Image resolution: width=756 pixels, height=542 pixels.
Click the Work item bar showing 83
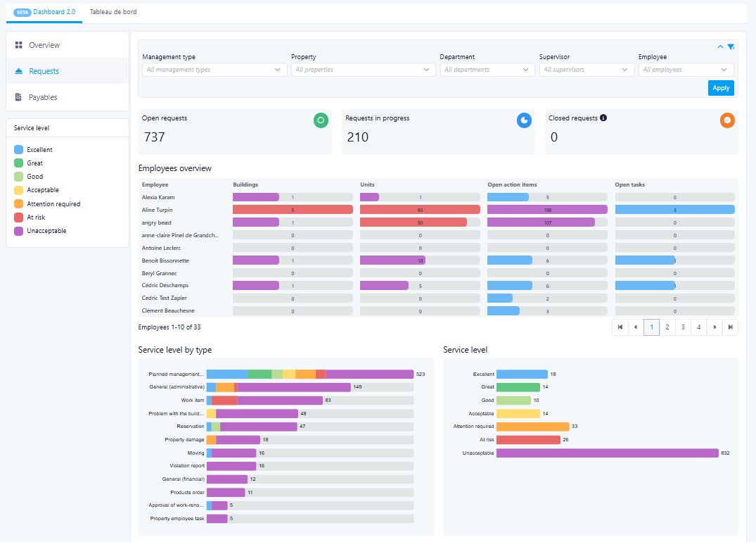[264, 400]
